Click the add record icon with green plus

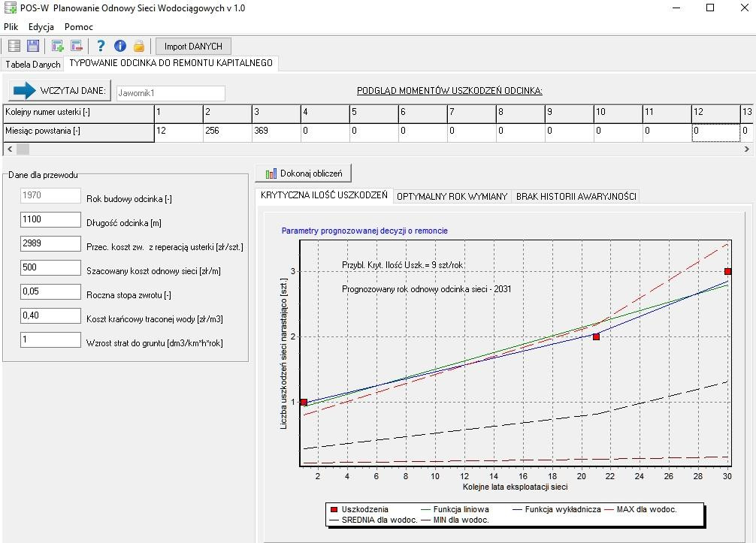(x=58, y=46)
